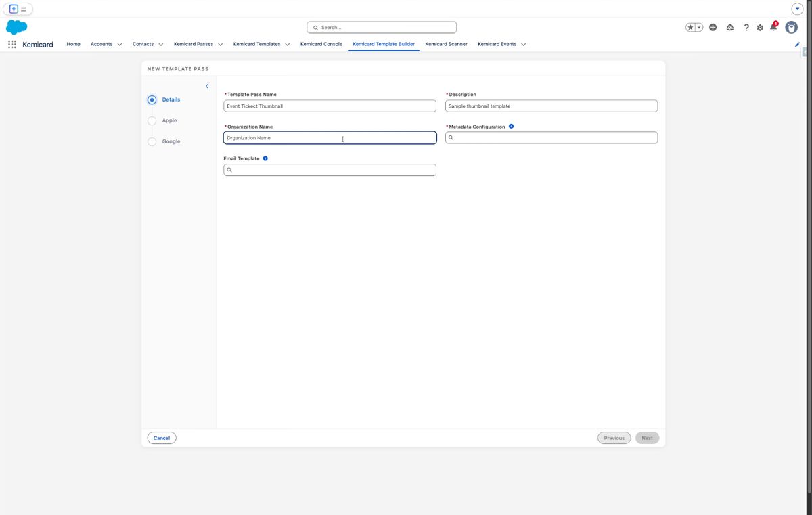
Task: Select the Apple step radio
Action: (x=152, y=120)
